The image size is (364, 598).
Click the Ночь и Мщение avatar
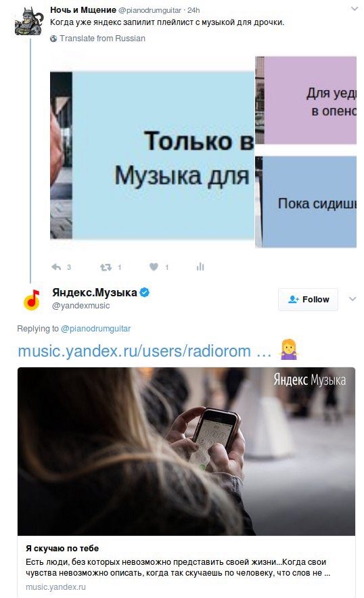(x=28, y=22)
